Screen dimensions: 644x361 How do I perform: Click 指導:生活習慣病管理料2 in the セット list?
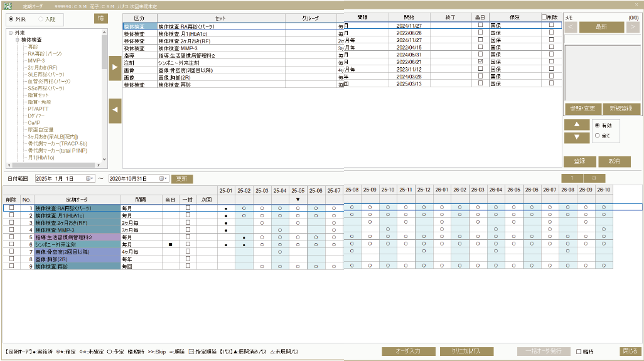tap(186, 55)
